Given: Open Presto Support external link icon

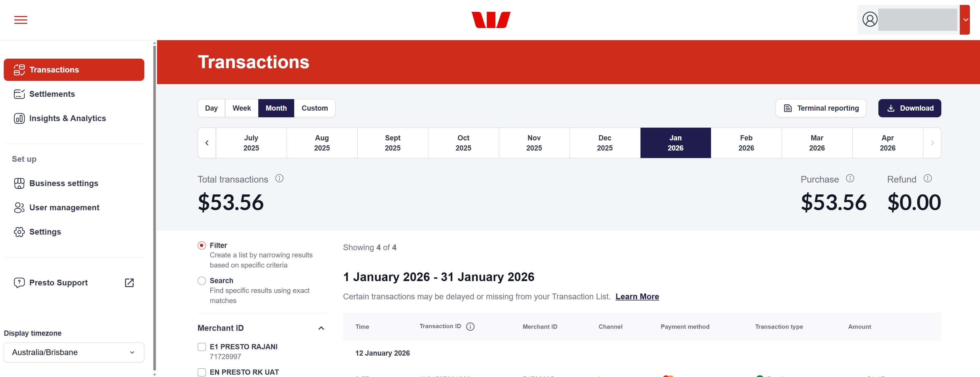Looking at the screenshot, I should 129,283.
